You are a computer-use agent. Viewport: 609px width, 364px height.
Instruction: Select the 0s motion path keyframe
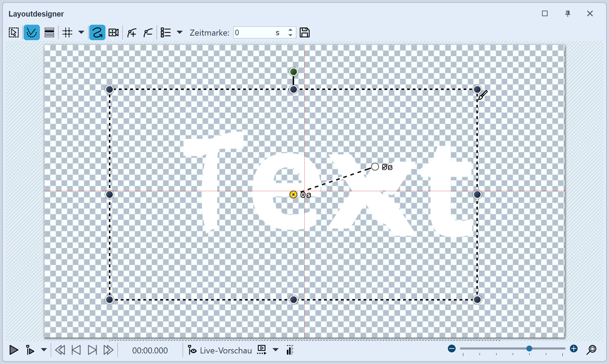tap(293, 195)
